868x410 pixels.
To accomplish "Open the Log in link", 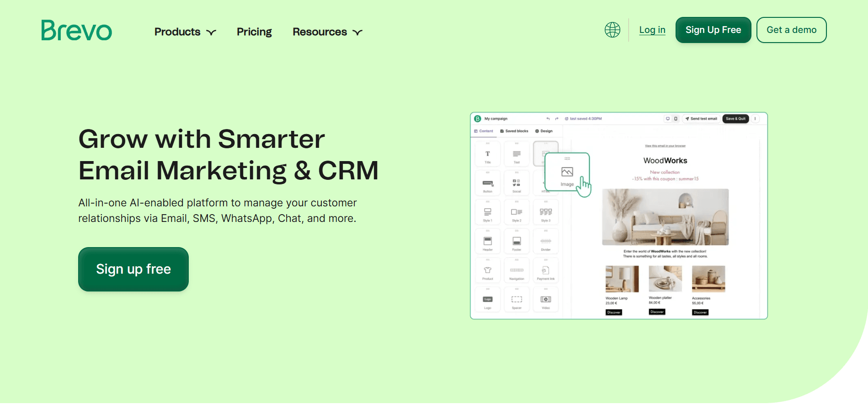I will tap(652, 30).
